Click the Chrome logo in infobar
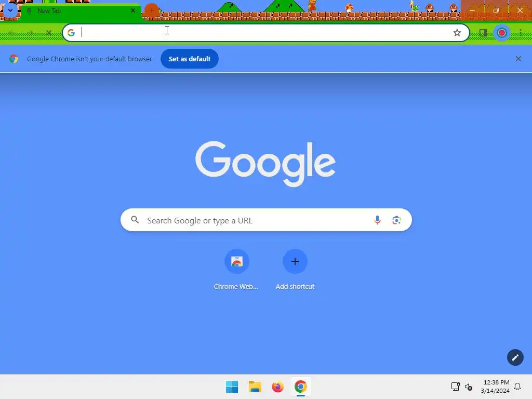Screen dimensions: 532x399 [x=14, y=59]
